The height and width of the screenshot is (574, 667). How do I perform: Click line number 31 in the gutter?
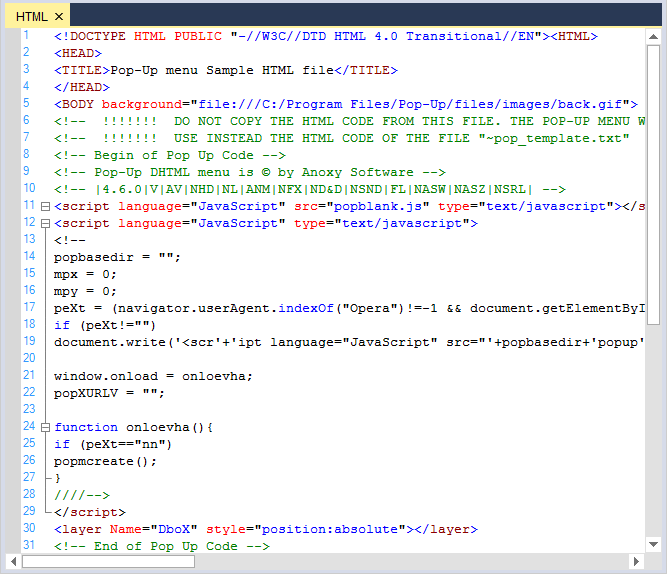[29, 545]
